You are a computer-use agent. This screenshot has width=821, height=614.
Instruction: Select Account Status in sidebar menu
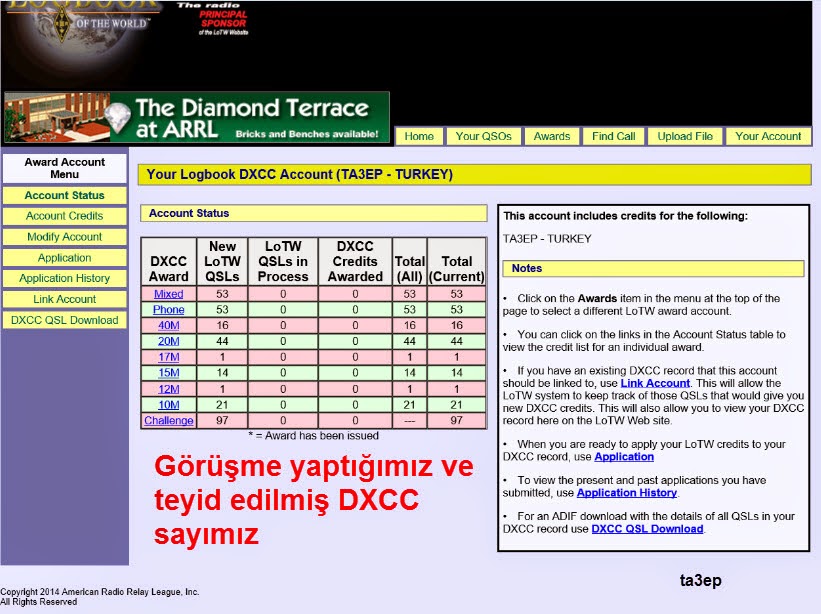pos(64,195)
